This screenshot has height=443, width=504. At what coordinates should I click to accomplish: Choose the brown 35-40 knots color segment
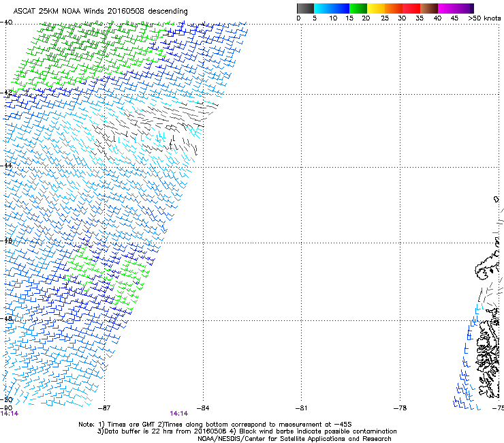429,8
